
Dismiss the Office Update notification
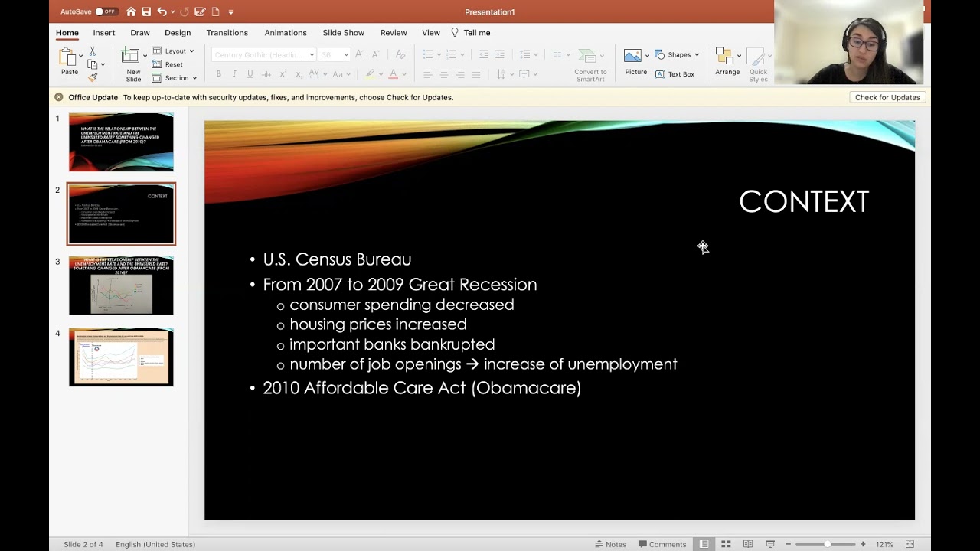click(x=58, y=97)
